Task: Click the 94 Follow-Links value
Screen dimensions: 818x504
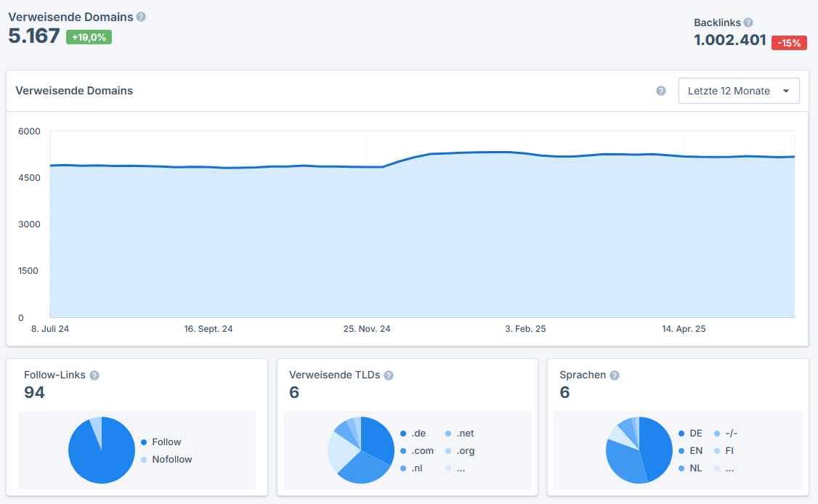Action: click(34, 392)
